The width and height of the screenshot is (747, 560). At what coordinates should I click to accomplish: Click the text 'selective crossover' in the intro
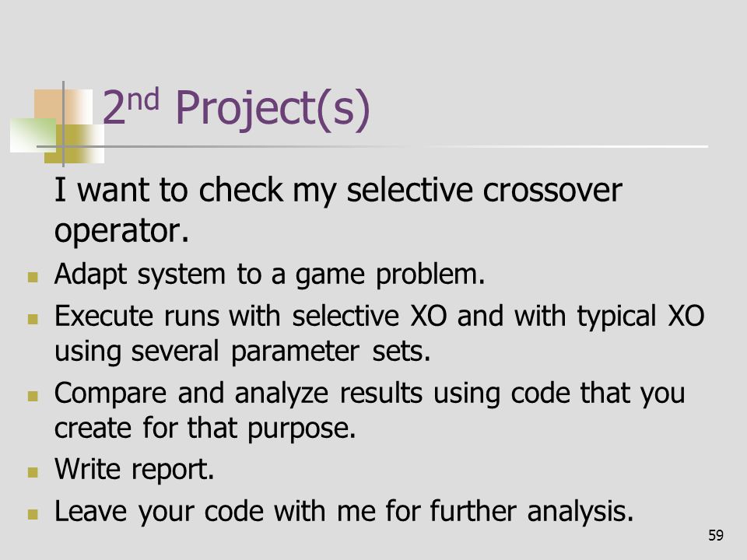click(x=484, y=190)
